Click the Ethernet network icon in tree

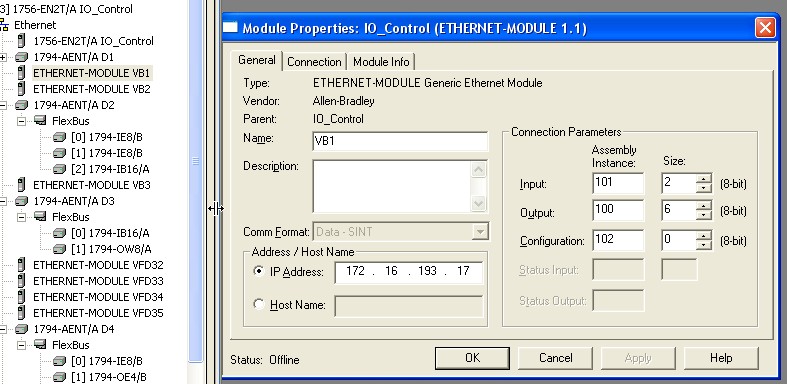point(5,25)
